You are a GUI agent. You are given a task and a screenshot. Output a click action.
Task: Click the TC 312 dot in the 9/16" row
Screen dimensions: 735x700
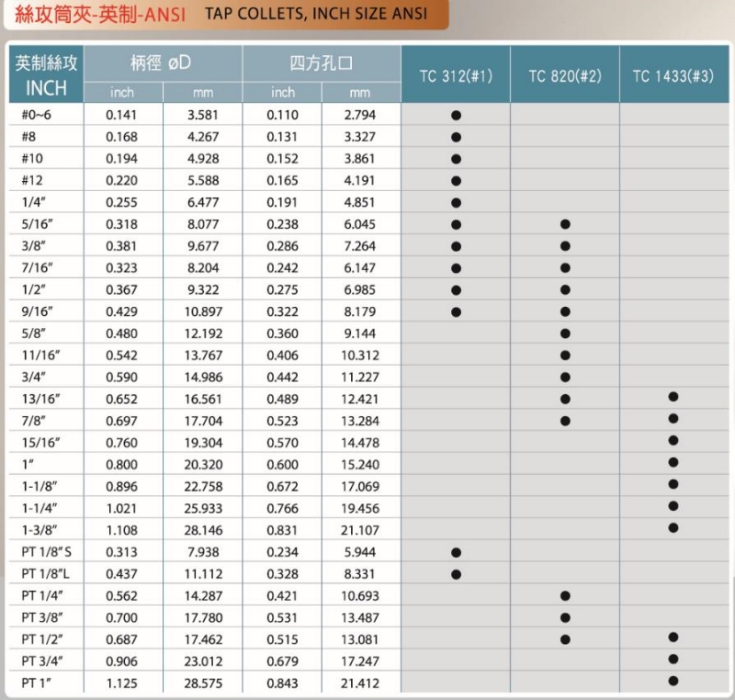pos(456,311)
